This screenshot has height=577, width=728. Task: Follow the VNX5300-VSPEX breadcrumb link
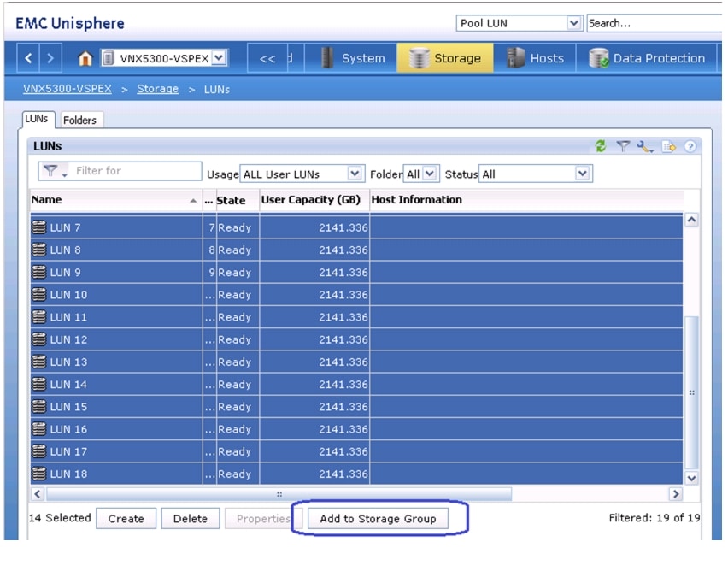coord(68,89)
